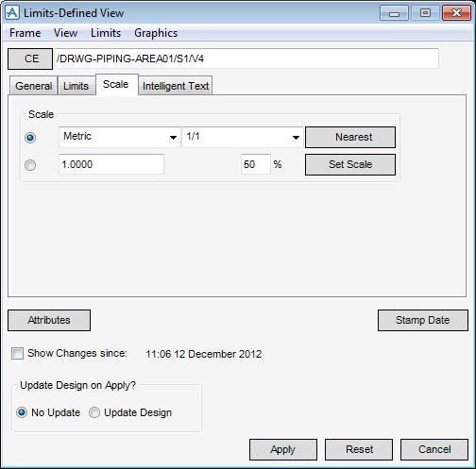Close the Limits-Defined View dialog
The image size is (476, 469).
pyautogui.click(x=456, y=13)
